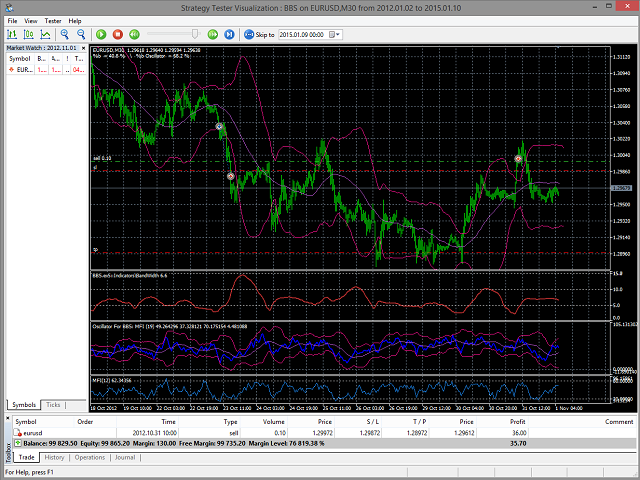Open the Skip to date dropdown
Screen dimensions: 640x480
click(335, 34)
